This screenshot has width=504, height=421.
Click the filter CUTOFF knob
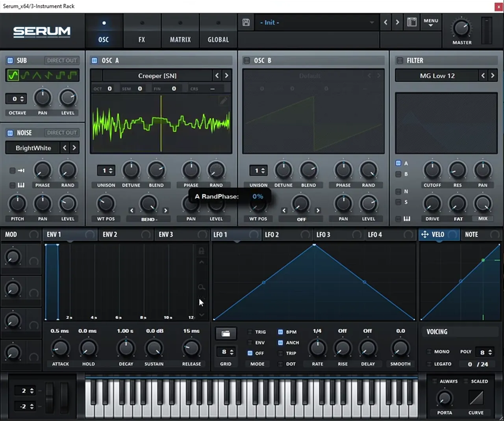432,170
